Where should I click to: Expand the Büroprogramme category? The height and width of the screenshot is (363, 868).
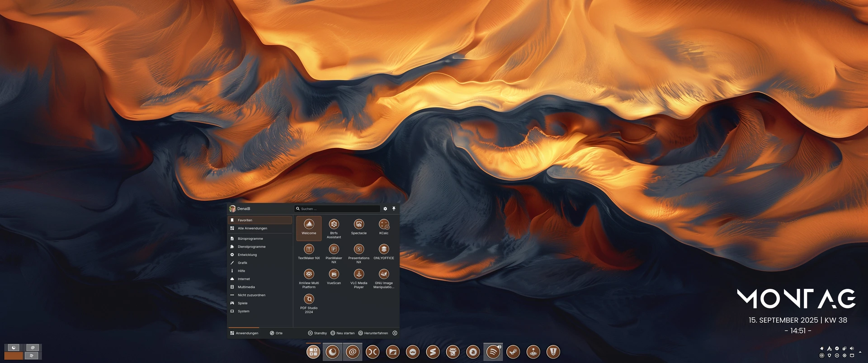point(250,239)
